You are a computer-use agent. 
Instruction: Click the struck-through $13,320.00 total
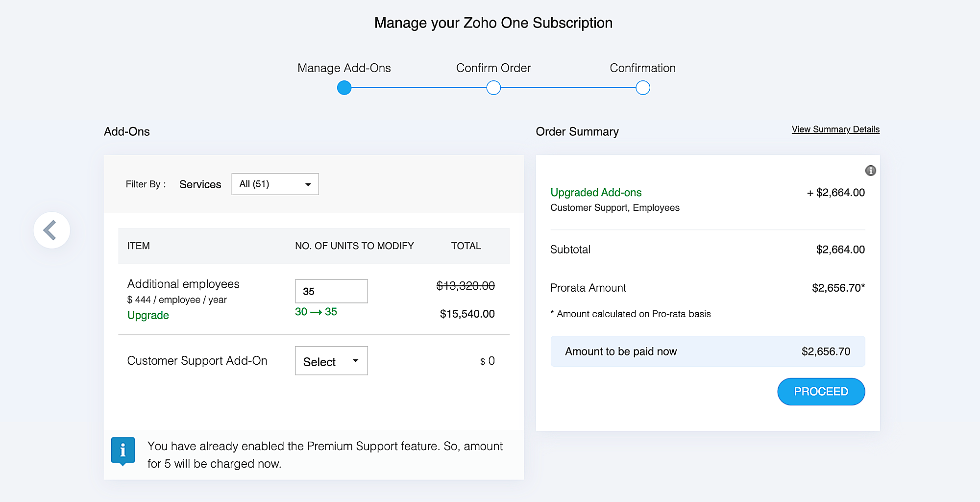pos(465,285)
